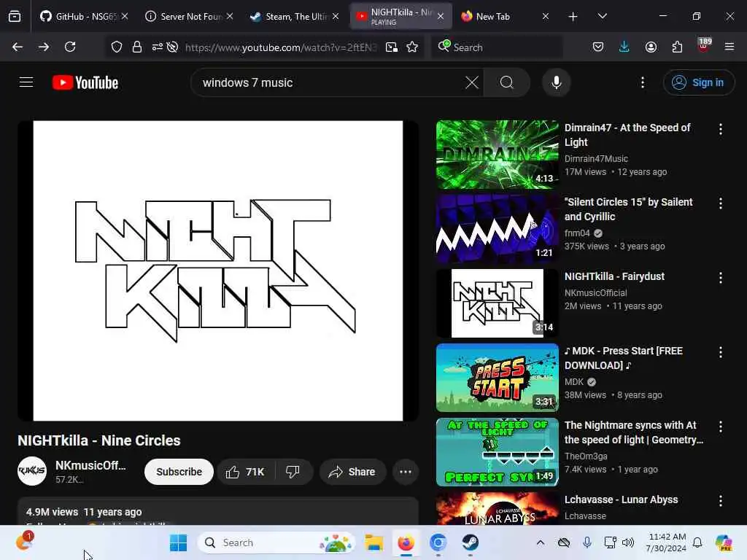Subscribe to NKmusicOfficial channel
747x560 pixels.
tap(179, 472)
